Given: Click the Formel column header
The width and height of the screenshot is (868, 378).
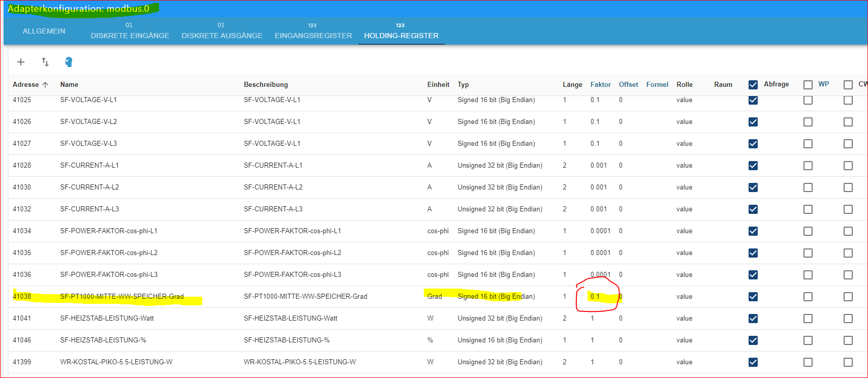Looking at the screenshot, I should [x=657, y=84].
